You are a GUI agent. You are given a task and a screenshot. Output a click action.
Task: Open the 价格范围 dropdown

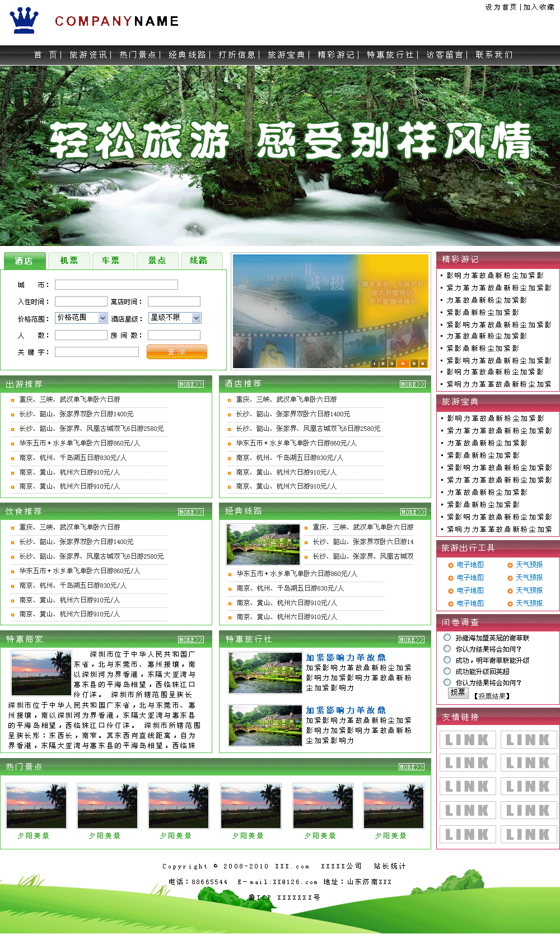coord(81,318)
